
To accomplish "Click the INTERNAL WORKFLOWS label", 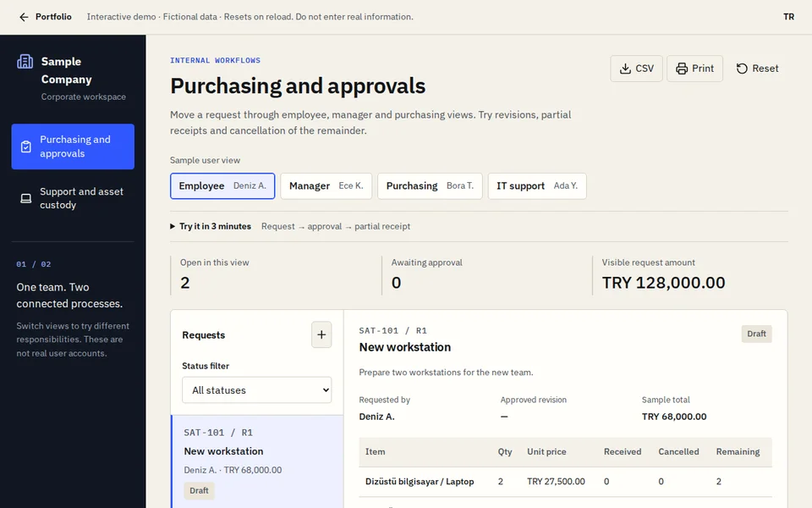I will click(215, 61).
